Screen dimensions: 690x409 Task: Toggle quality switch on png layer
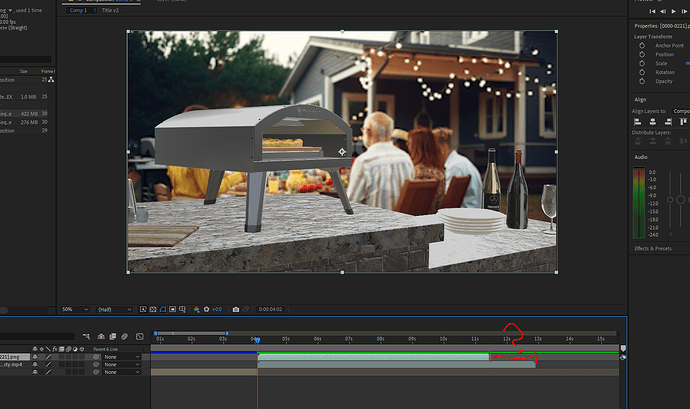coord(48,357)
